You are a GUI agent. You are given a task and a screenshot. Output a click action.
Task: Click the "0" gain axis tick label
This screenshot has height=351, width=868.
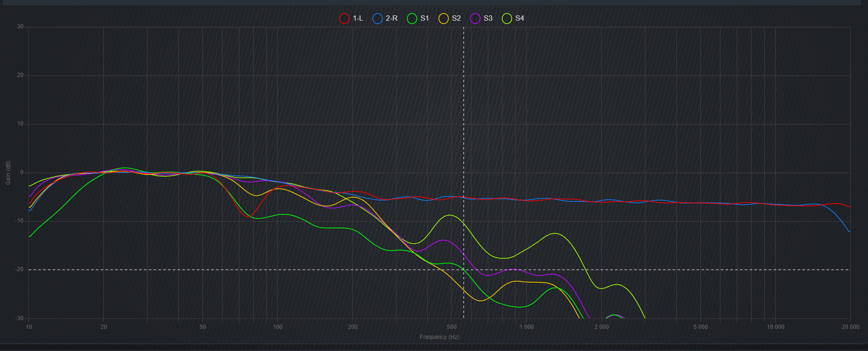(22, 173)
